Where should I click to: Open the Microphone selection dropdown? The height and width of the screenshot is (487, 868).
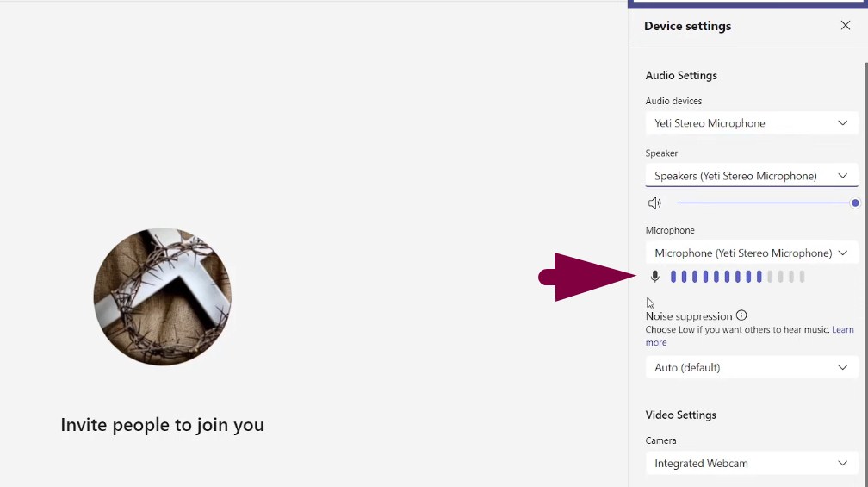click(751, 253)
